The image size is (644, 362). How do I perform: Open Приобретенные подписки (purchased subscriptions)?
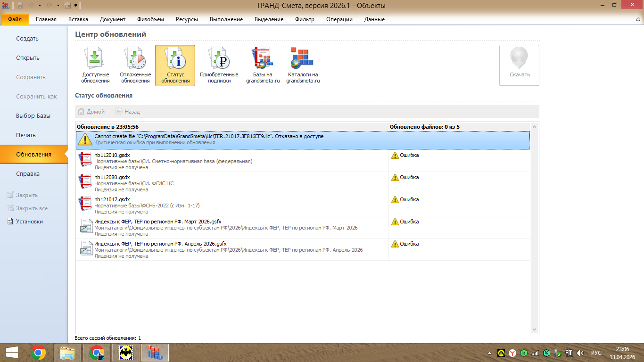(219, 66)
